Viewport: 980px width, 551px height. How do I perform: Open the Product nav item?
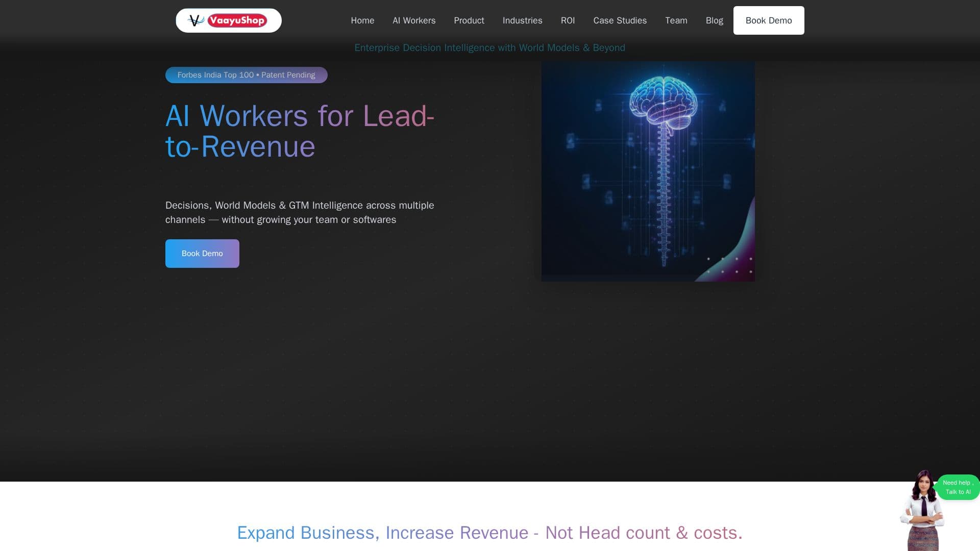tap(469, 20)
